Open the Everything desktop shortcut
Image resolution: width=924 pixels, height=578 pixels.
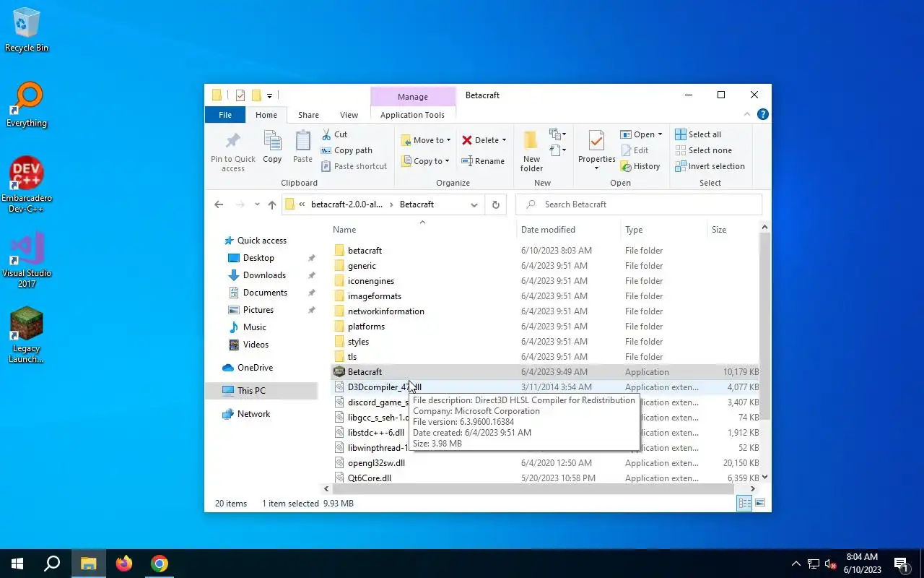tap(27, 105)
